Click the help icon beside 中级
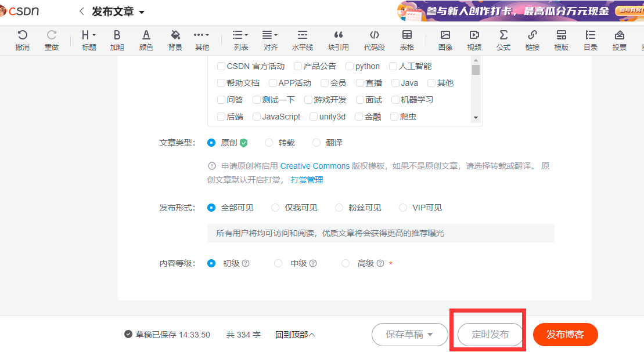 pyautogui.click(x=313, y=263)
